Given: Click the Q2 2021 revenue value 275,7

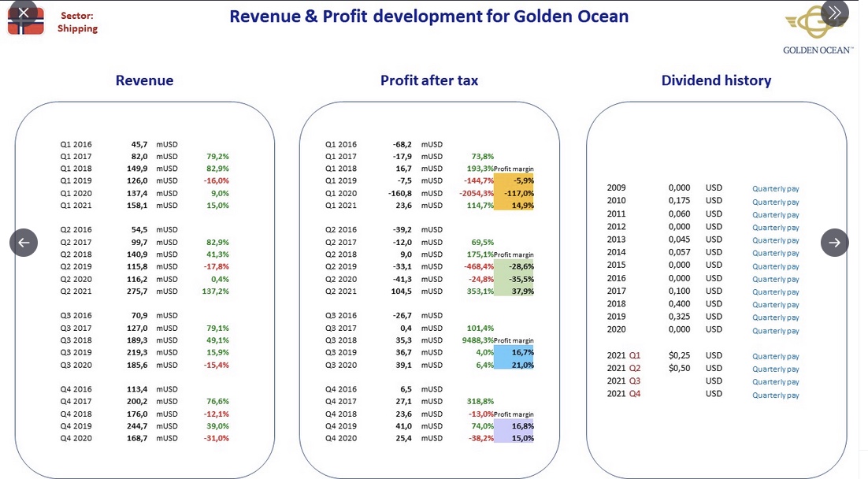Looking at the screenshot, I should click(x=137, y=291).
